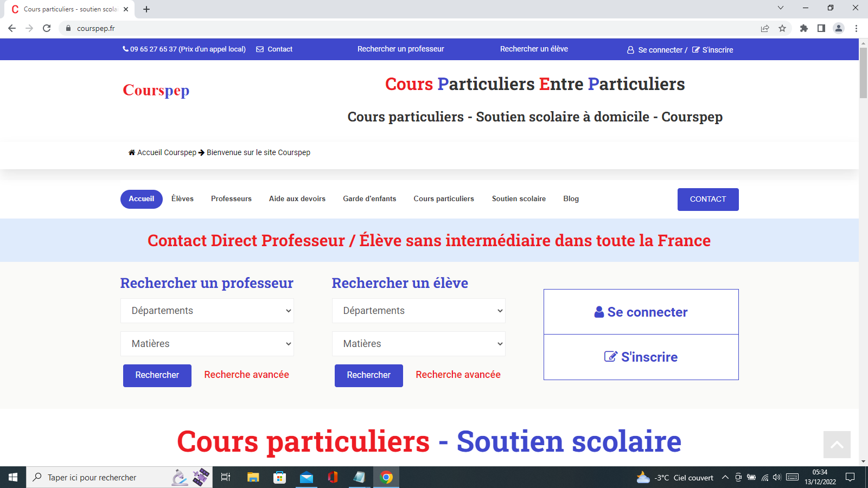The width and height of the screenshot is (868, 488).
Task: Click Recherche avancée link for élève search
Action: coord(458,375)
